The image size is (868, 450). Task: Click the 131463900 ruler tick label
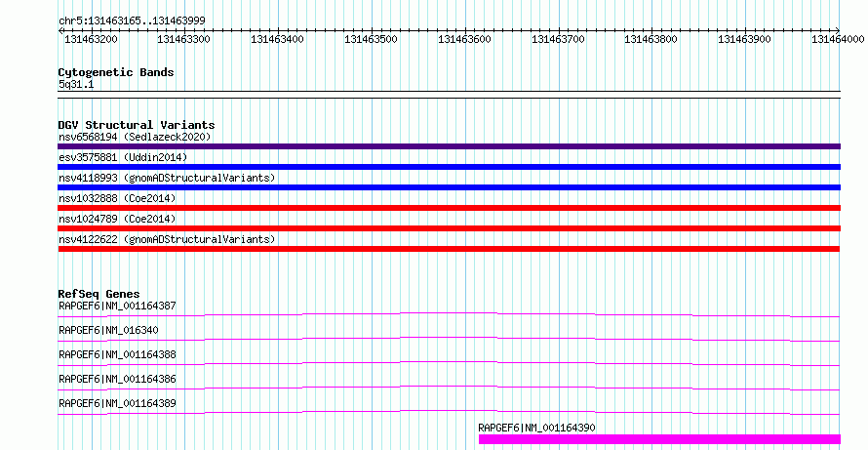tap(744, 40)
